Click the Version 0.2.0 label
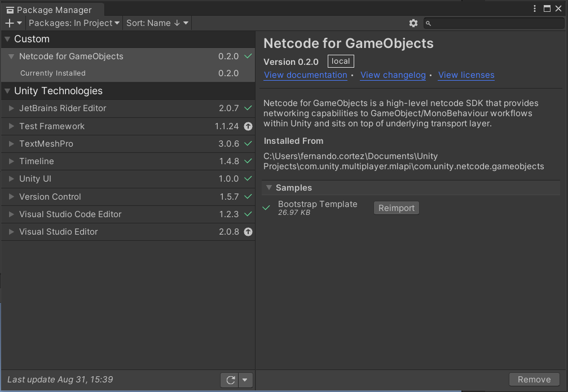The height and width of the screenshot is (392, 568). [x=291, y=62]
